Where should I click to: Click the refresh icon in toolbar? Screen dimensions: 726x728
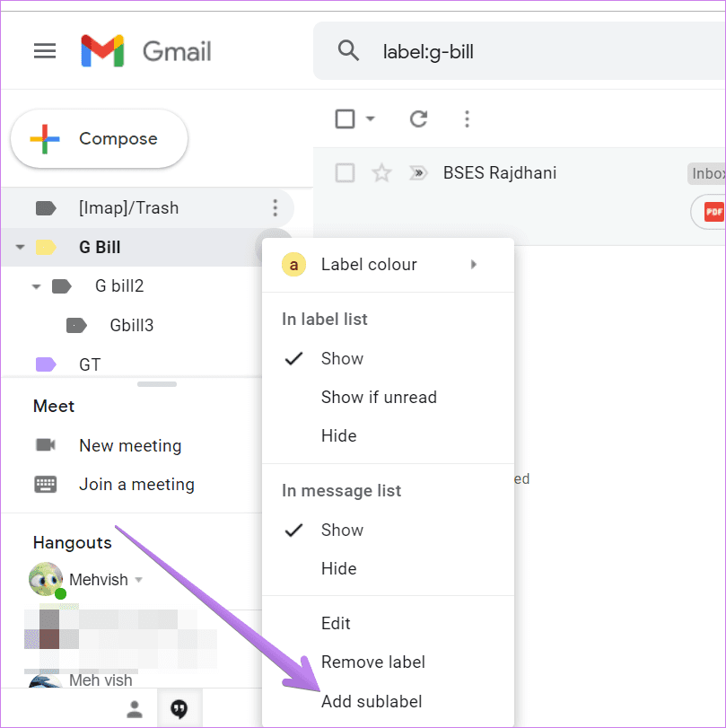tap(418, 118)
